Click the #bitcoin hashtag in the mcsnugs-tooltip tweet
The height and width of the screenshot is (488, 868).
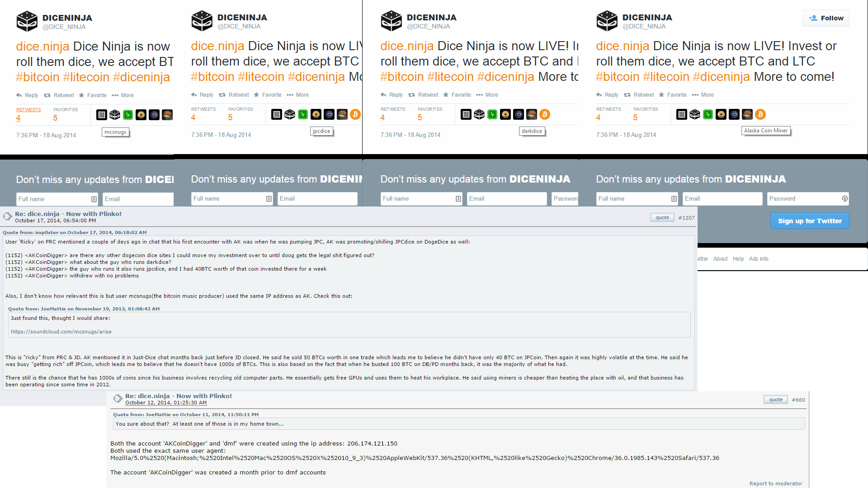pyautogui.click(x=38, y=77)
